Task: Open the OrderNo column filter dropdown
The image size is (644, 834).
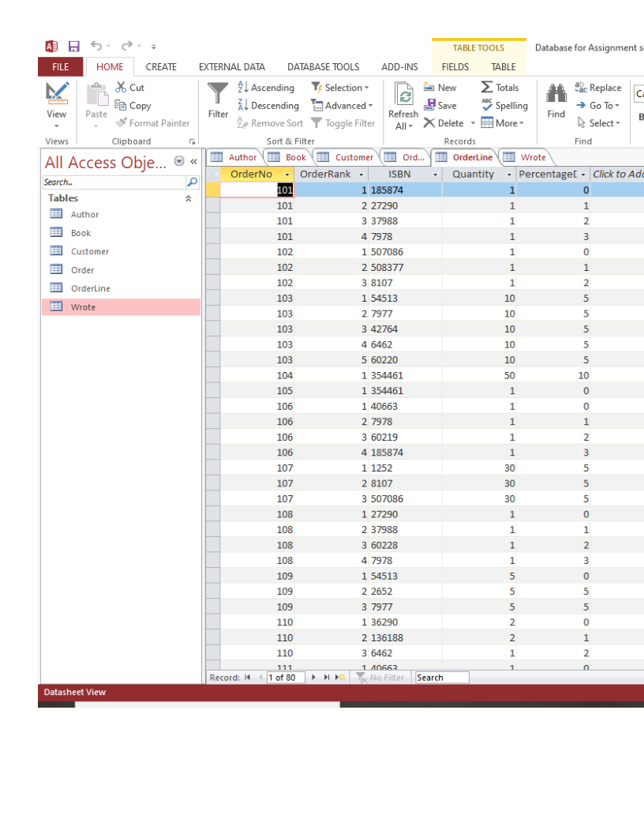Action: [x=287, y=173]
